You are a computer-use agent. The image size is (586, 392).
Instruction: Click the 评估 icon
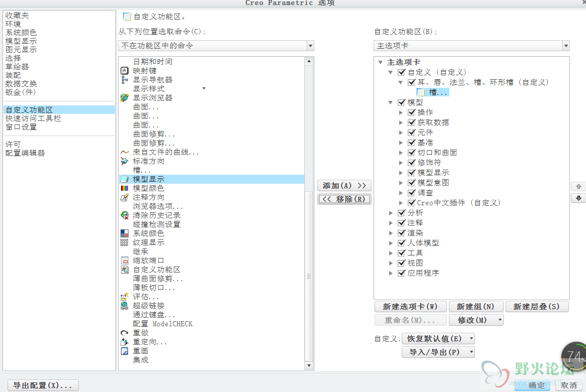tap(124, 297)
